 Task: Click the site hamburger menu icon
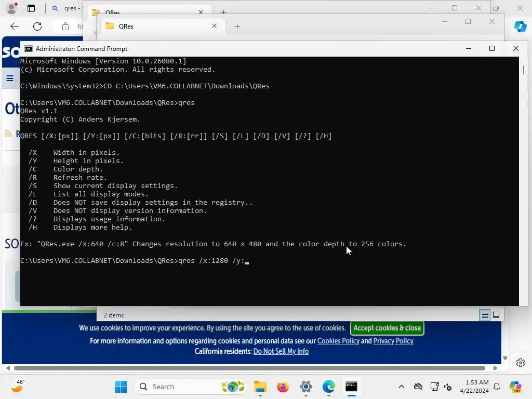(x=10, y=78)
